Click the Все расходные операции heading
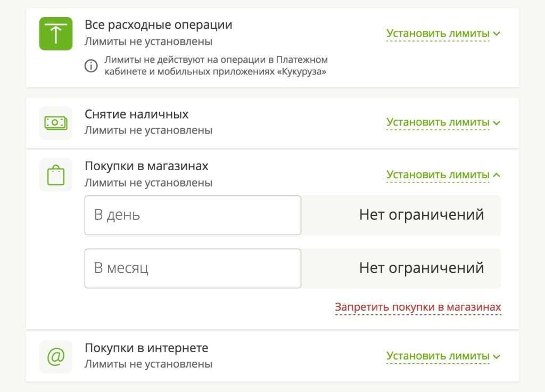Image resolution: width=545 pixels, height=392 pixels. 159,25
